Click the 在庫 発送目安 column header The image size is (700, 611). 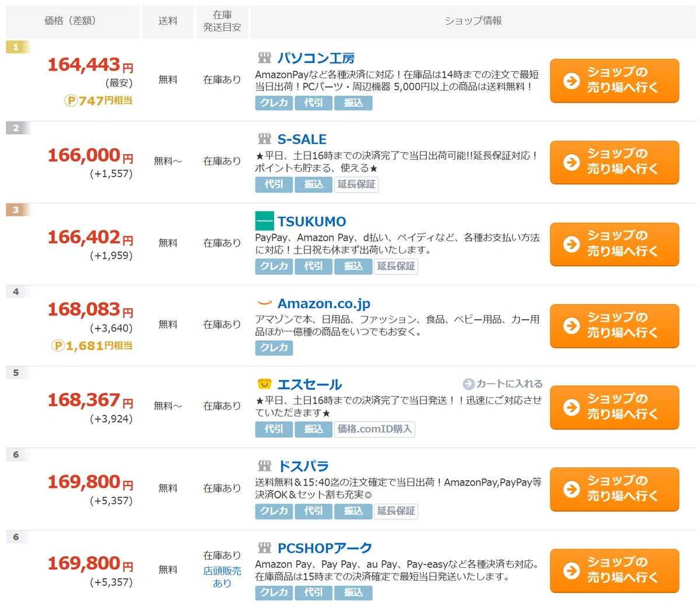tap(222, 22)
